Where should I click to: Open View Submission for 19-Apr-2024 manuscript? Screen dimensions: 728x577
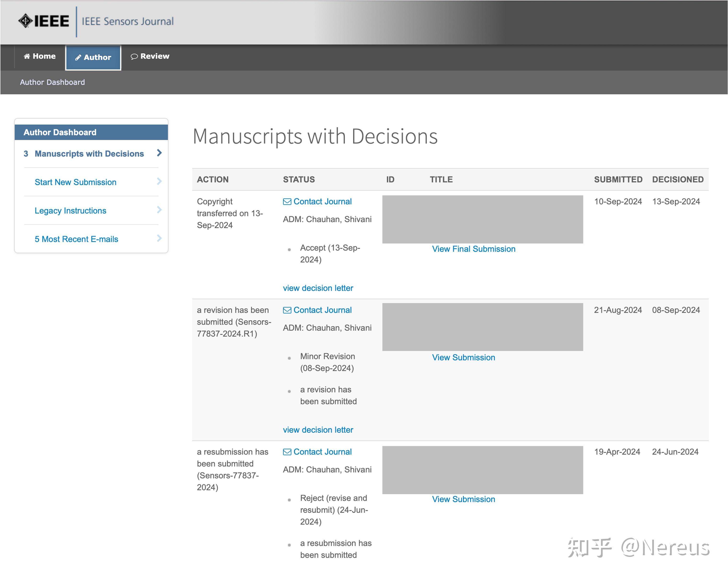pos(463,499)
